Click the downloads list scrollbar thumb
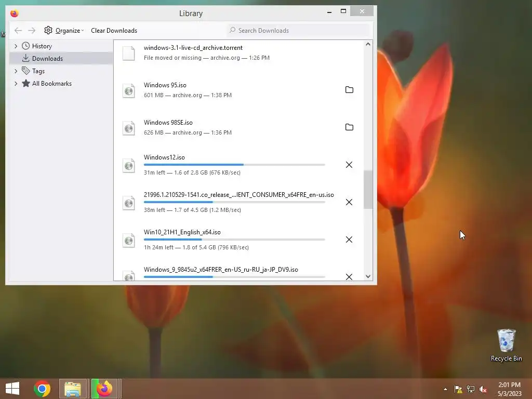 coord(368,190)
